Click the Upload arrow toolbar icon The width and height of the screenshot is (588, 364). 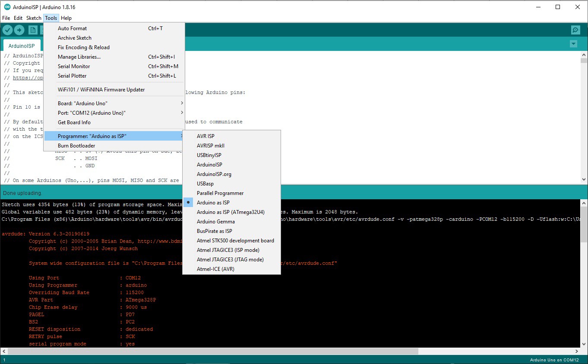[19, 30]
